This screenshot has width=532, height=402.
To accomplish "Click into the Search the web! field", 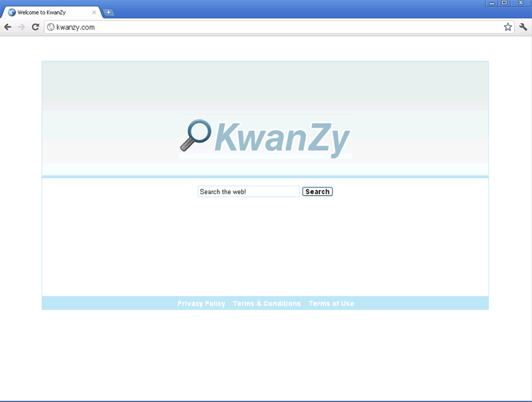I will point(248,192).
